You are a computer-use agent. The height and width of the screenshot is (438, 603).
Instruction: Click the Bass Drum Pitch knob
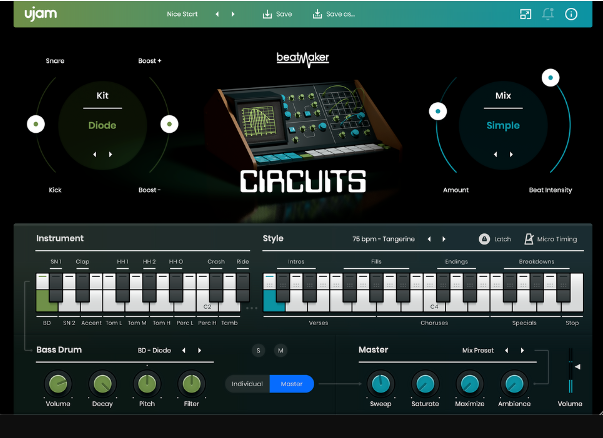pyautogui.click(x=147, y=383)
